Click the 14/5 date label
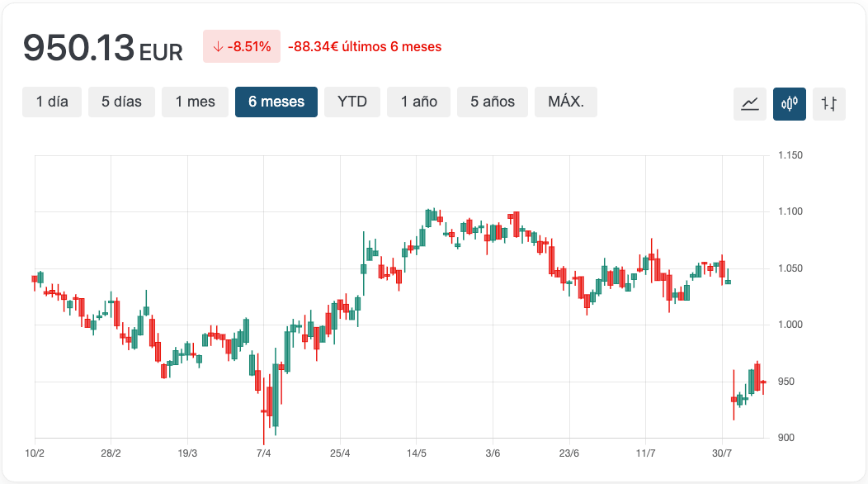This screenshot has width=868, height=484. coord(417,453)
